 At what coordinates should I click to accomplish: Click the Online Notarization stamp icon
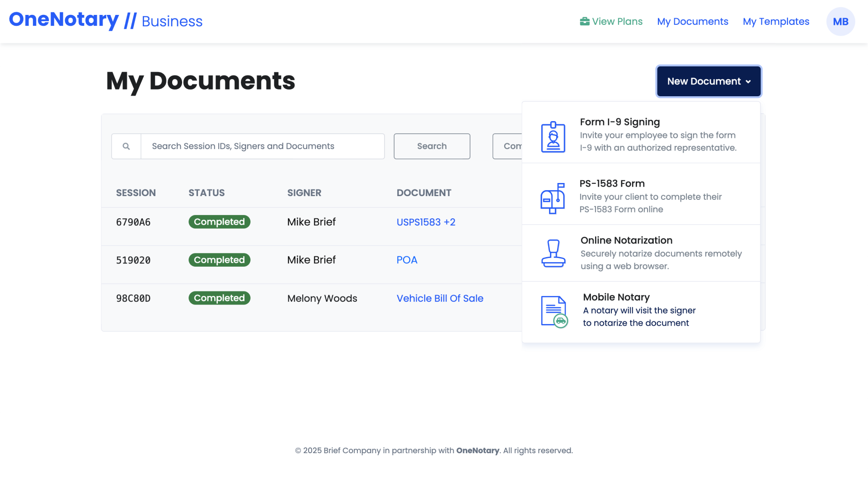point(553,253)
